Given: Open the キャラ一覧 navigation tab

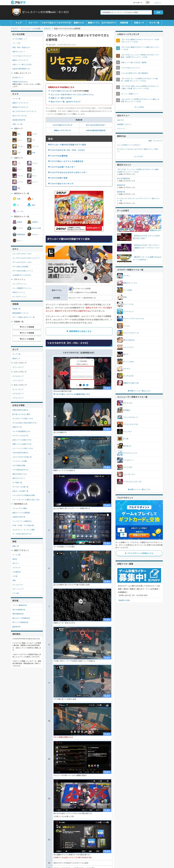Looking at the screenshot, I should pos(154,23).
